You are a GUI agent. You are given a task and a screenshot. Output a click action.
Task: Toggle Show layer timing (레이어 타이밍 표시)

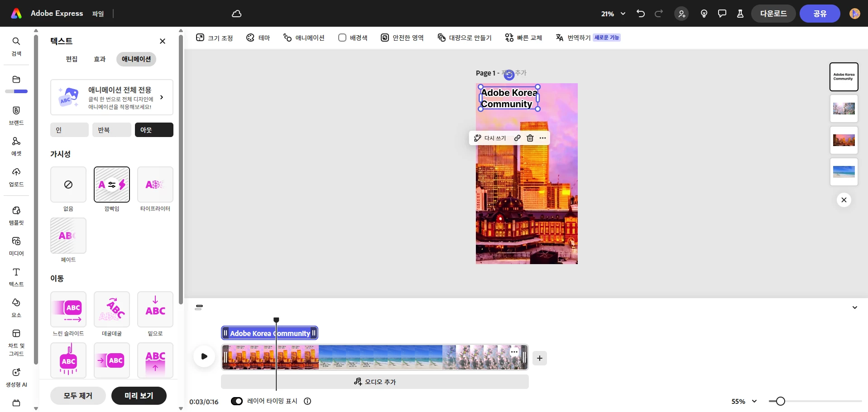237,401
